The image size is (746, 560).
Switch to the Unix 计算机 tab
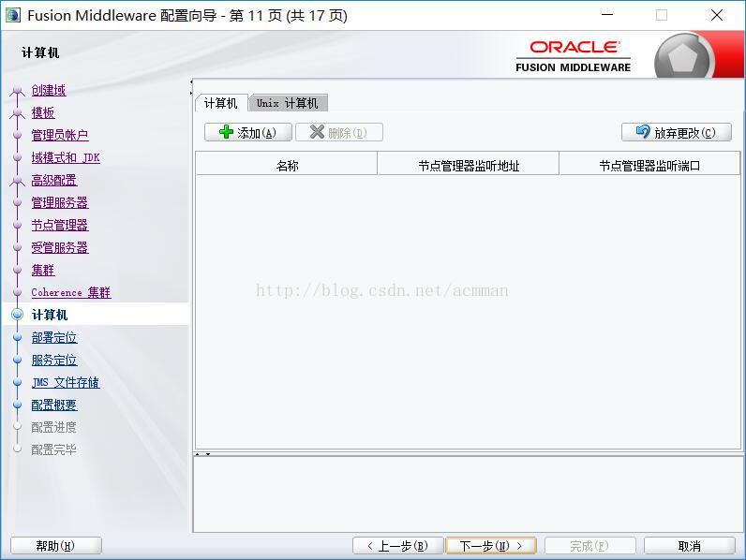(x=288, y=103)
